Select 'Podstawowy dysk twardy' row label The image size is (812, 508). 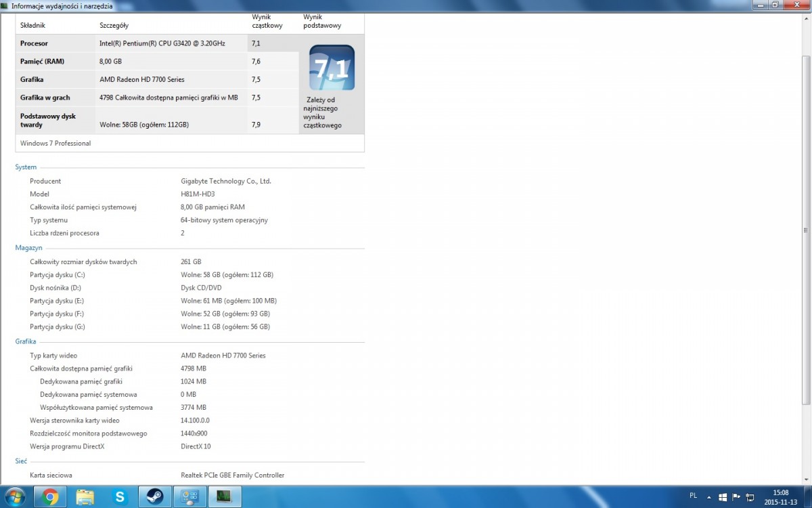(x=47, y=121)
